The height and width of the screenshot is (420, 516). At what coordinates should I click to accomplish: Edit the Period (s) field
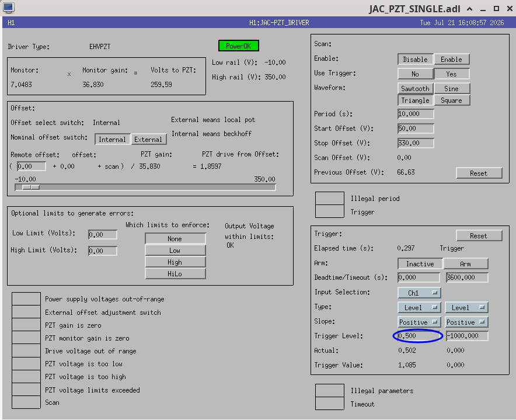click(416, 114)
